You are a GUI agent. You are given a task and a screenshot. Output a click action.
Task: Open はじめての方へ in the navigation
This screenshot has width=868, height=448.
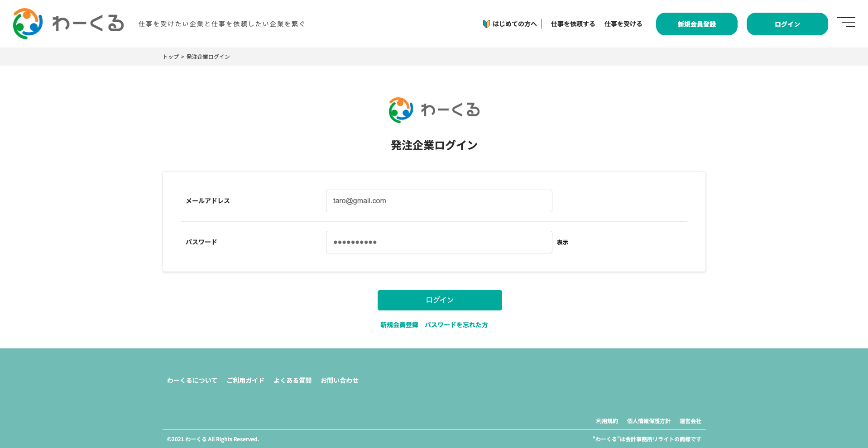click(x=514, y=24)
